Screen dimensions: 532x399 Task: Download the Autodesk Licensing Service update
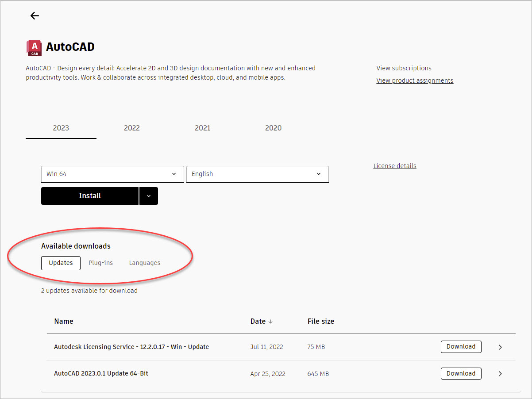tap(461, 346)
